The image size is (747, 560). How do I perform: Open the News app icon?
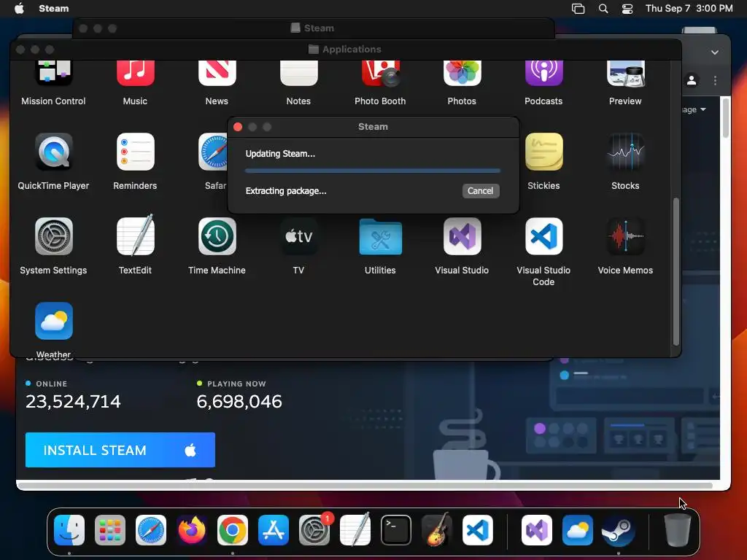pyautogui.click(x=217, y=73)
